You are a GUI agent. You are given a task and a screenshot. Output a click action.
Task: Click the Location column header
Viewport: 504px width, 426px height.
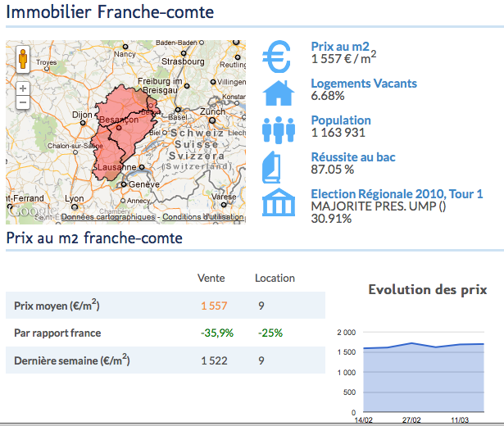pos(275,279)
